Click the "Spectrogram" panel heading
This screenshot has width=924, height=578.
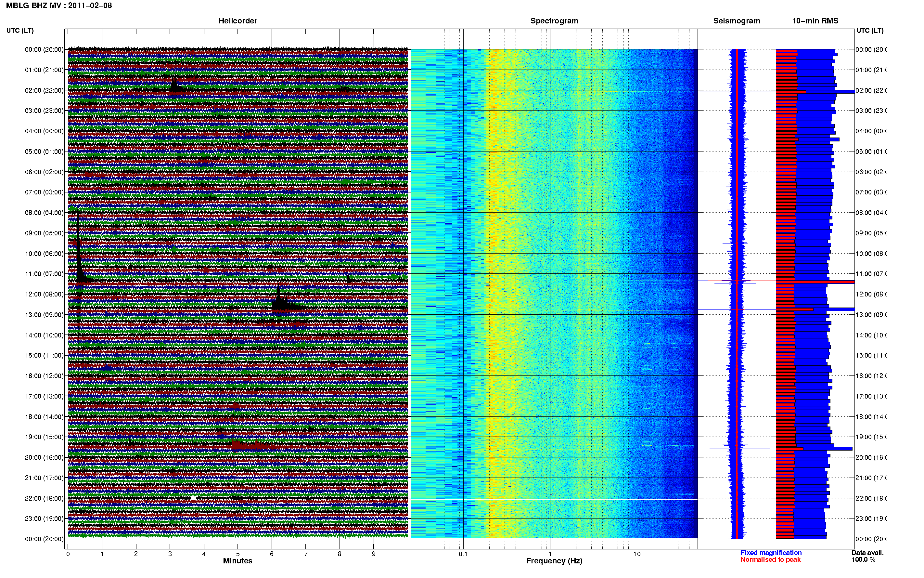pos(554,21)
